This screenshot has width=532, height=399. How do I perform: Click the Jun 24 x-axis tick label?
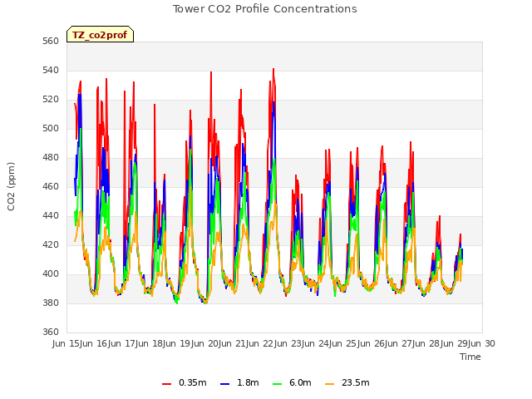[x=316, y=343]
